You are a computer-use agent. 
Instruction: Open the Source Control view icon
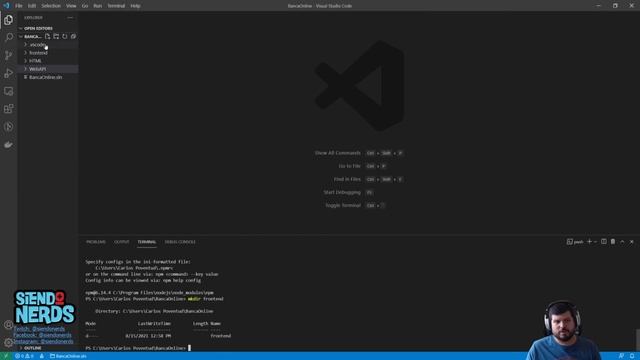coord(9,56)
